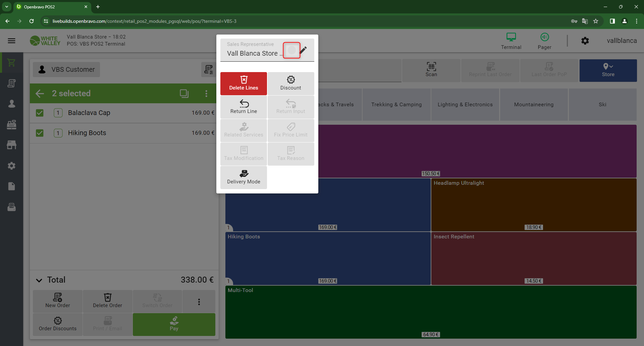Open the customers sidebar icon
The image size is (644, 346).
click(x=12, y=104)
